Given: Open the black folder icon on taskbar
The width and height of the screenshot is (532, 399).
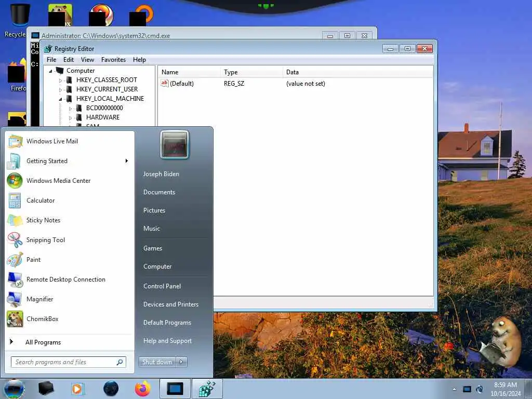Looking at the screenshot, I should [46, 389].
